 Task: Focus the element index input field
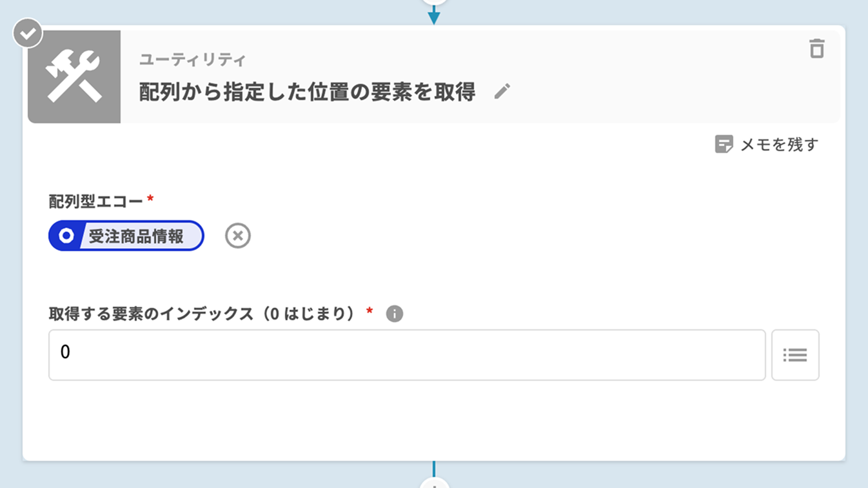406,355
